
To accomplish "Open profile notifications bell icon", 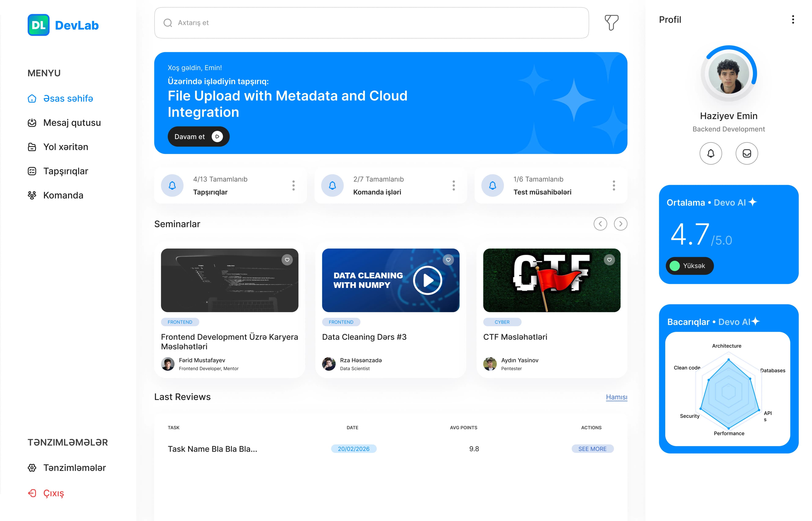I will (710, 154).
